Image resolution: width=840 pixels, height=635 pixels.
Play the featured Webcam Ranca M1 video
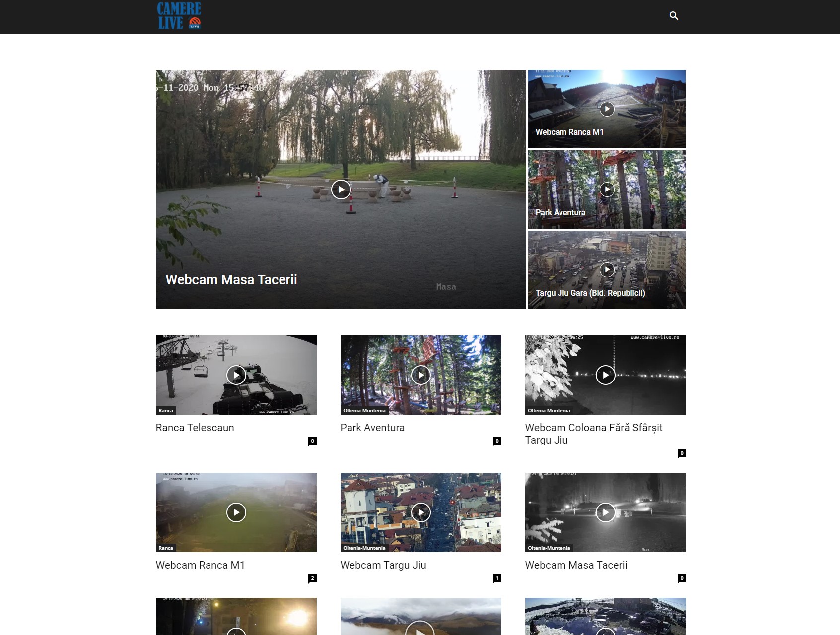click(x=607, y=109)
